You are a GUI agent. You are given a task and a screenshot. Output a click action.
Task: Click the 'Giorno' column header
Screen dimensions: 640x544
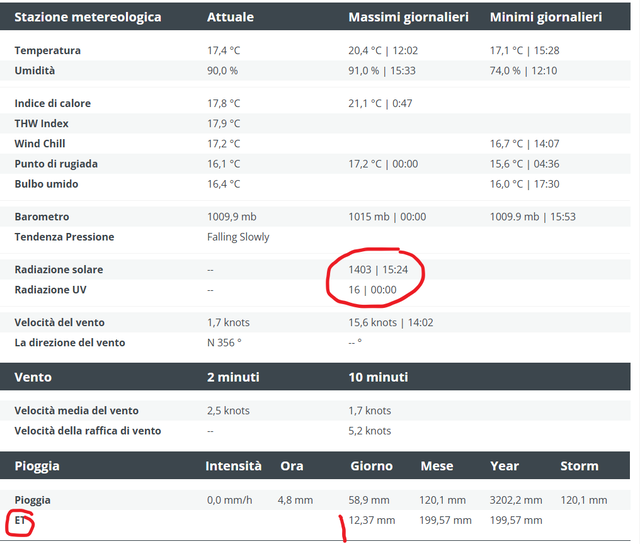tap(371, 466)
